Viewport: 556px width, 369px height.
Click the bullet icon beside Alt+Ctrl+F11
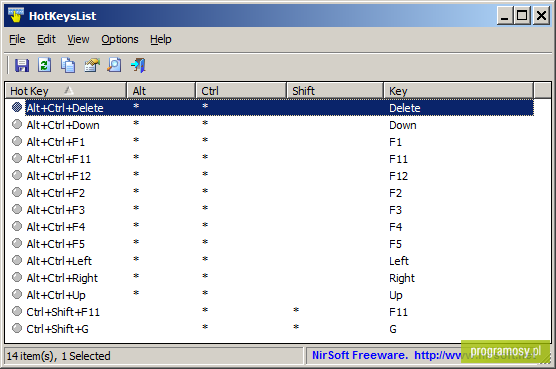(x=17, y=158)
